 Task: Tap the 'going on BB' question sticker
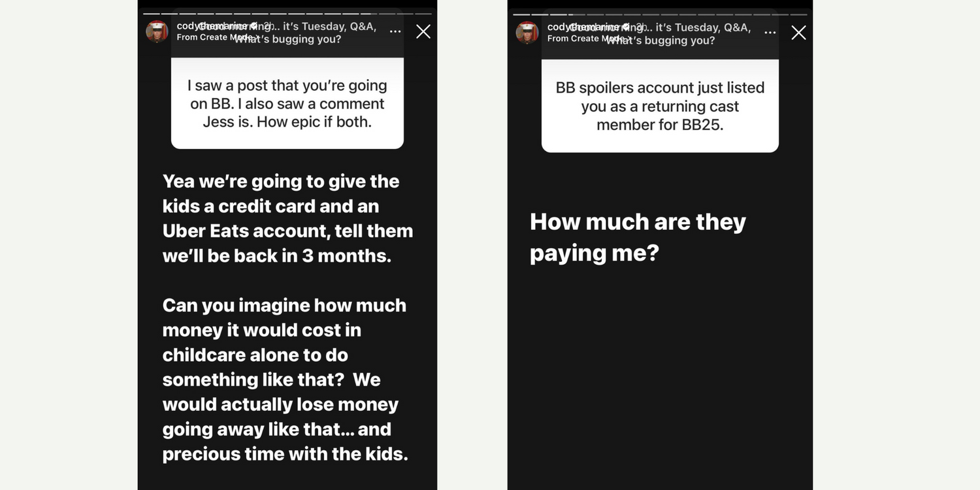click(287, 104)
